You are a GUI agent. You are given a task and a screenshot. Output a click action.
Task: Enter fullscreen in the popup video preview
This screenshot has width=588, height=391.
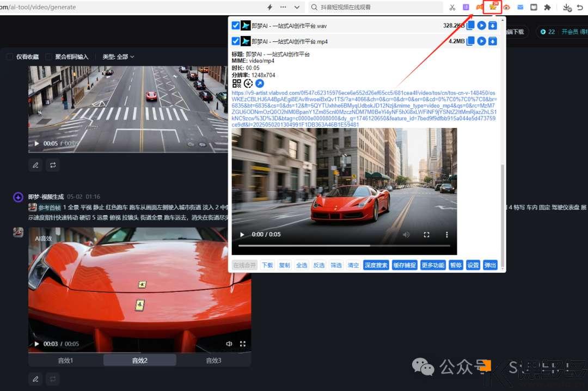click(x=427, y=235)
